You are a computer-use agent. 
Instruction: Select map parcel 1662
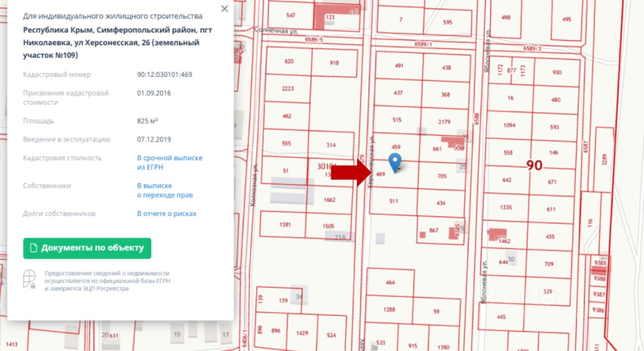tap(330, 200)
